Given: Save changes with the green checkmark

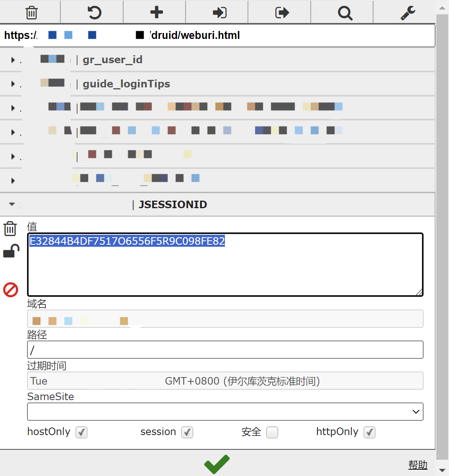Looking at the screenshot, I should (217, 464).
